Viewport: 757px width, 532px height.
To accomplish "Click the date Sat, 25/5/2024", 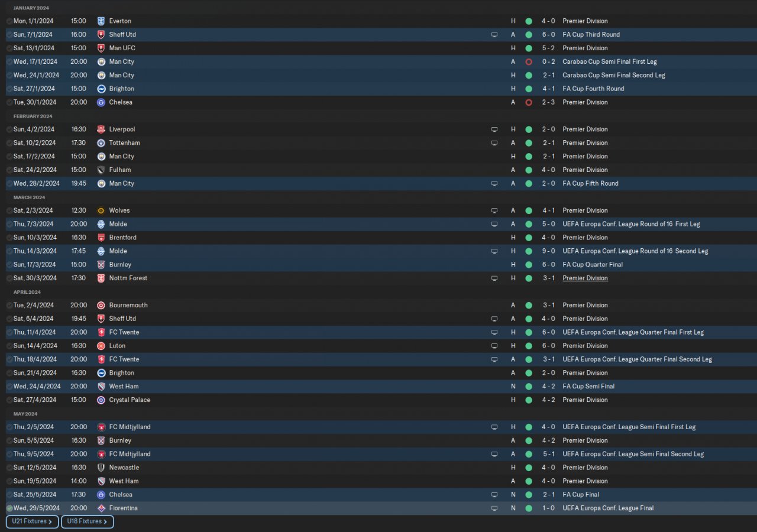I will [35, 494].
